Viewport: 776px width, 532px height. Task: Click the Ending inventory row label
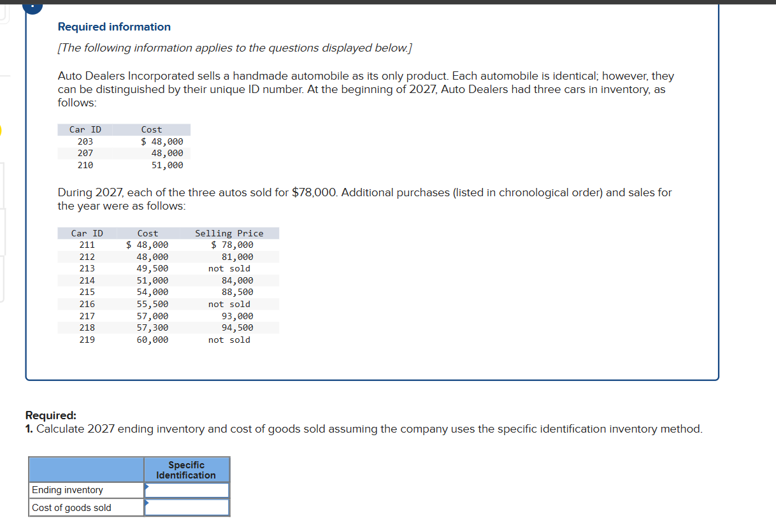pos(66,490)
